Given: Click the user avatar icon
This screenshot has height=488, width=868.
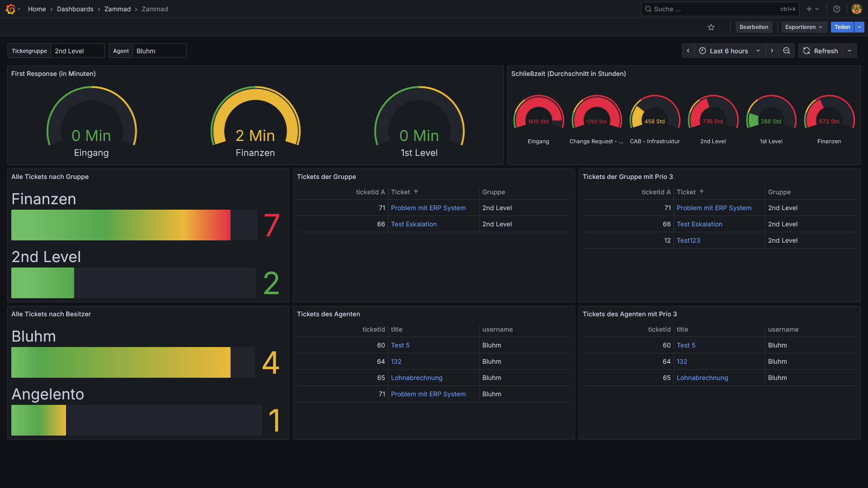Looking at the screenshot, I should [x=856, y=9].
